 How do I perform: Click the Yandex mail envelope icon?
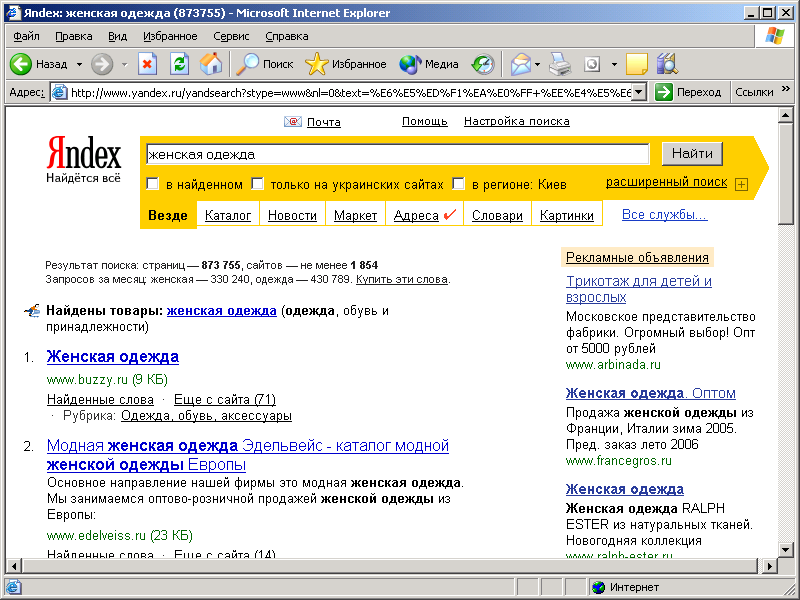click(292, 121)
